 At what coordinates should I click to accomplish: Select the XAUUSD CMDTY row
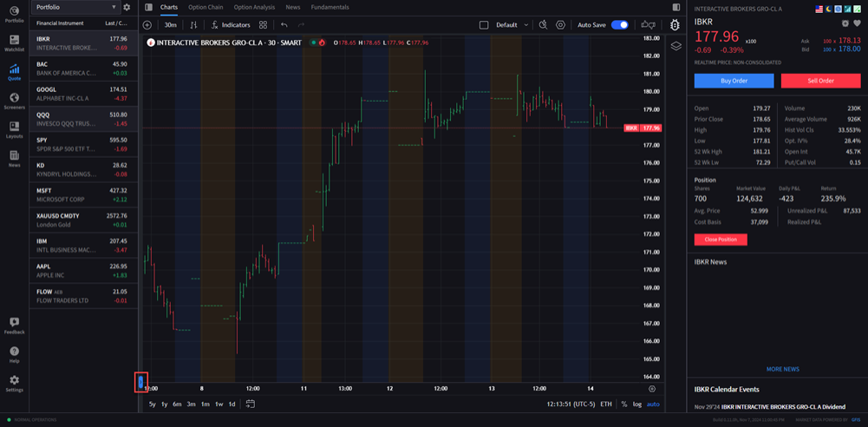click(83, 220)
